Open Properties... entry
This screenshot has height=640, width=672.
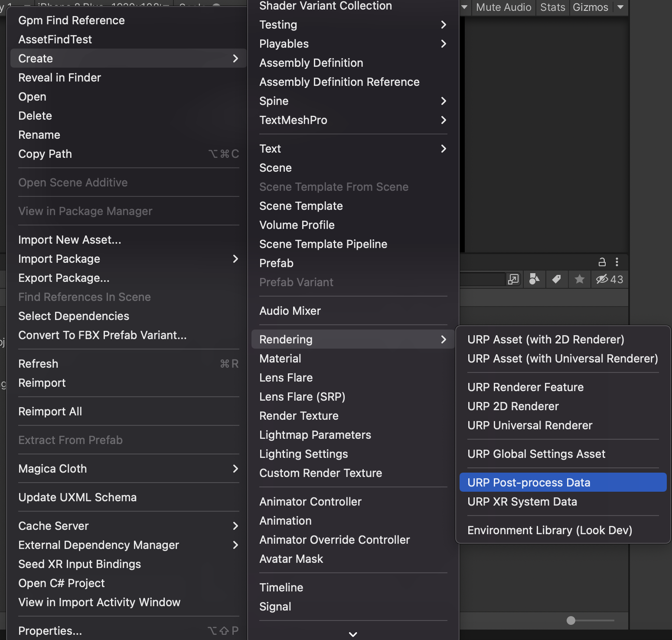(129, 631)
